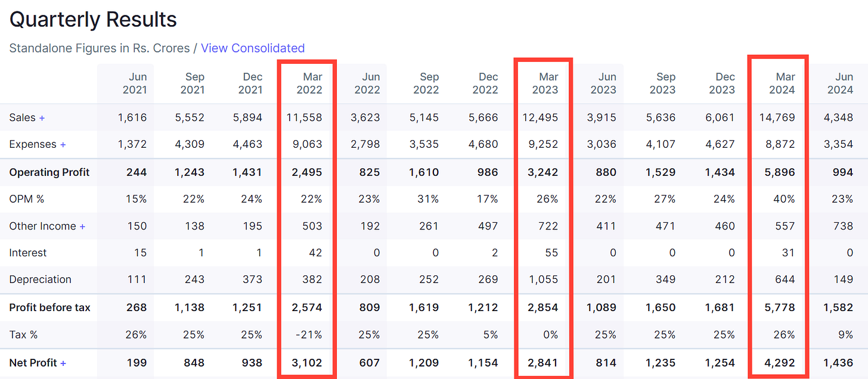868x379 pixels.
Task: Select the Sep 2021 column header
Action: click(192, 83)
